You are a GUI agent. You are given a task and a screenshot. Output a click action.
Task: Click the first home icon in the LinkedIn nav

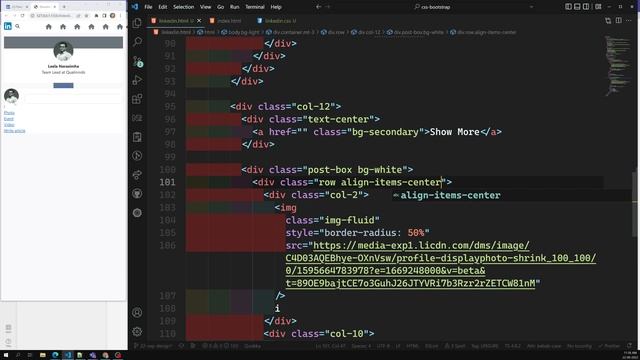[49, 27]
